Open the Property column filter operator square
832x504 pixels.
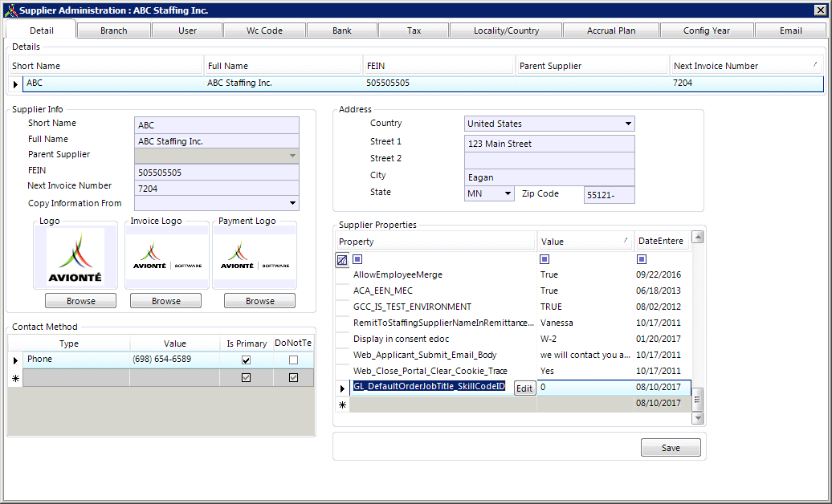[357, 259]
